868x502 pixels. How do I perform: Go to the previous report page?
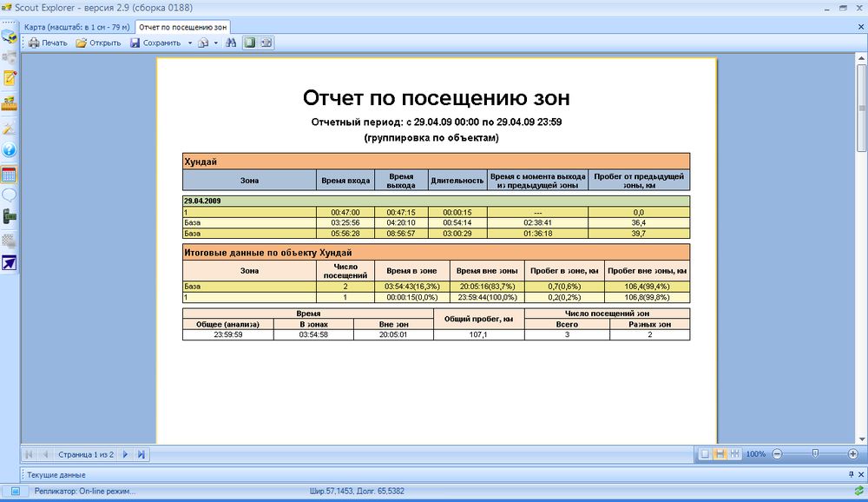[46, 454]
